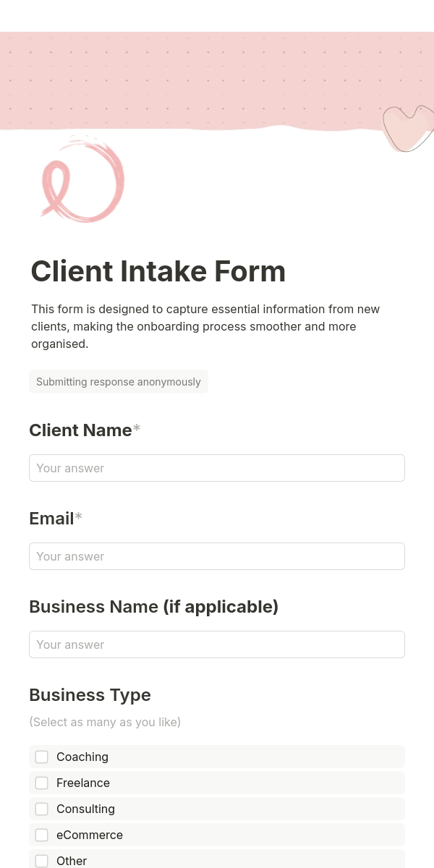Tick the Coaching checkbox

point(42,757)
